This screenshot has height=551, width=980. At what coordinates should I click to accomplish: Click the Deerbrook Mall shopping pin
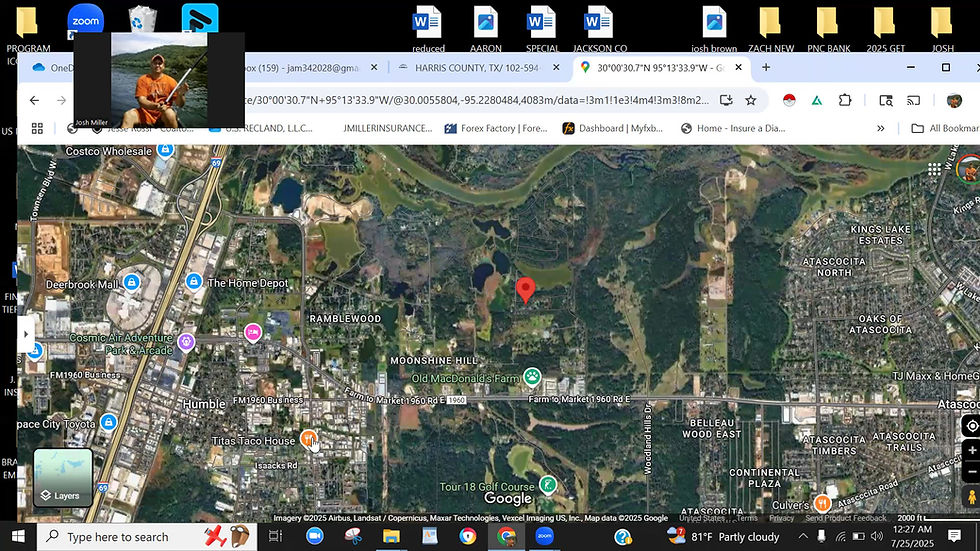coord(131,283)
